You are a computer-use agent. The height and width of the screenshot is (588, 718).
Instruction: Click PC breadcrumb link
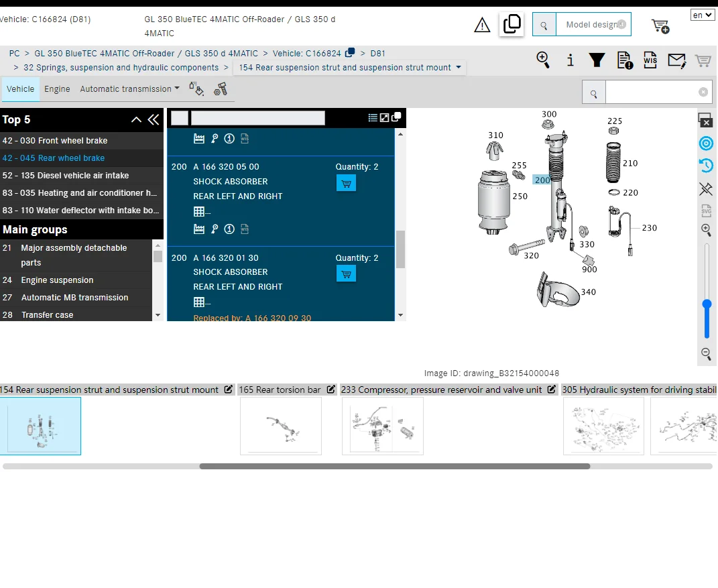point(15,53)
